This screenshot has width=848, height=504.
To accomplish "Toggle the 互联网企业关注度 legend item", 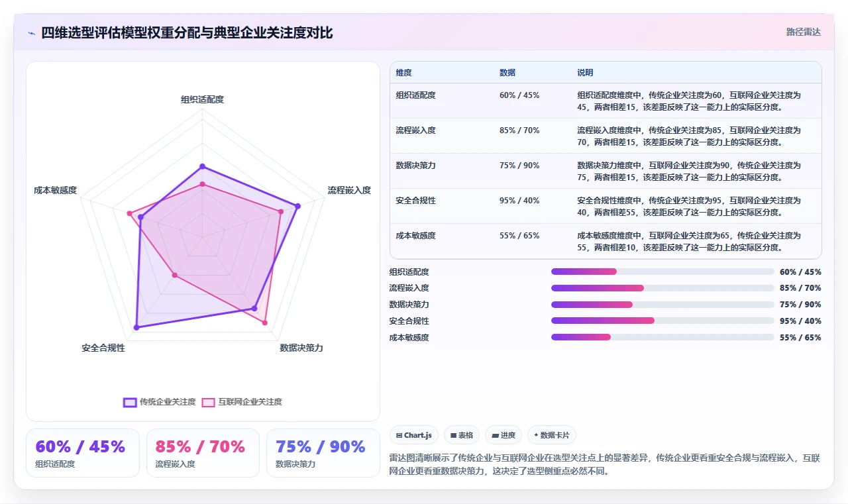I will (x=242, y=402).
